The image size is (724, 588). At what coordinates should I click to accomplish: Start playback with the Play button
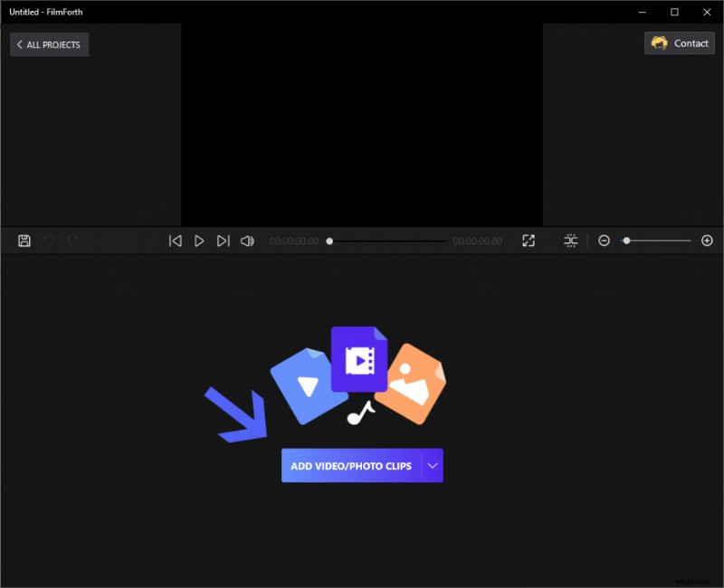point(199,240)
